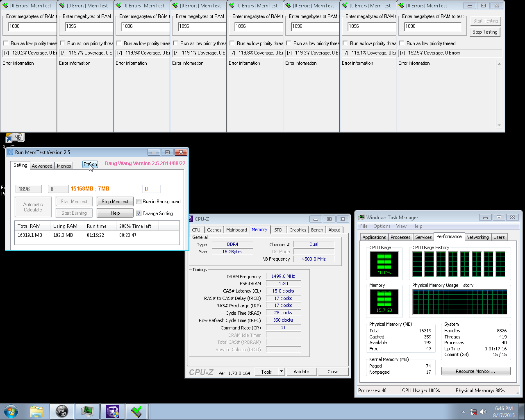525x420 pixels.
Task: Open the Help menu in Task Manager
Action: coord(417,226)
